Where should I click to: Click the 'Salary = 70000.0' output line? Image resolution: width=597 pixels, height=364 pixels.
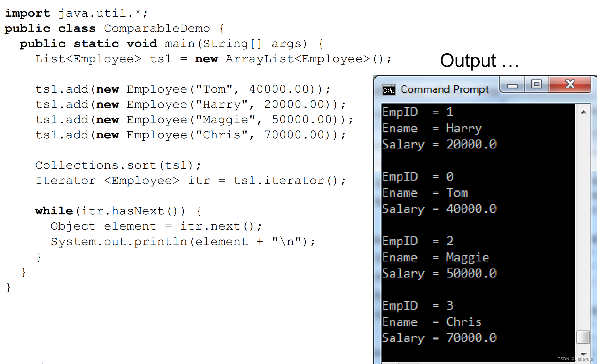click(x=439, y=338)
